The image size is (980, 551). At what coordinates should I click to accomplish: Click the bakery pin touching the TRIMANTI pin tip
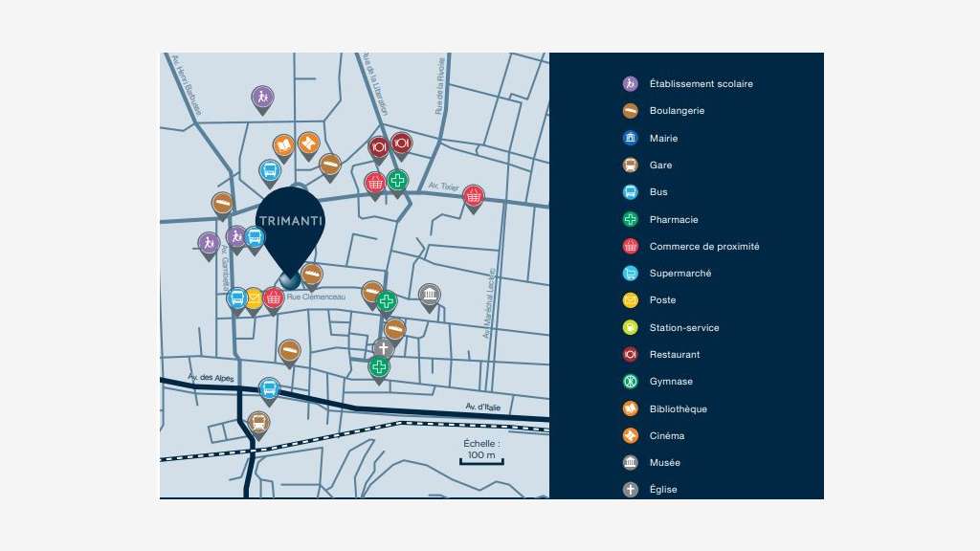312,275
